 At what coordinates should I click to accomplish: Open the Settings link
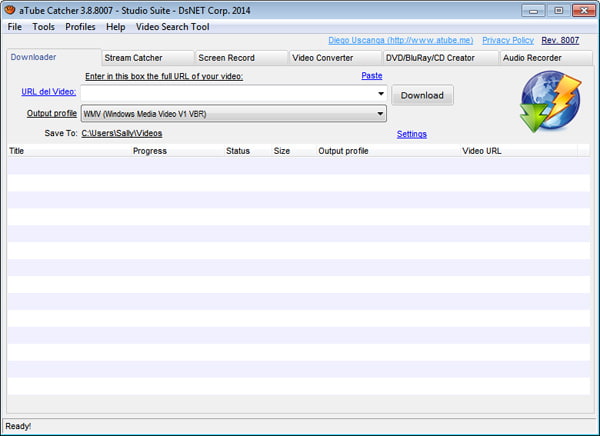(x=412, y=134)
